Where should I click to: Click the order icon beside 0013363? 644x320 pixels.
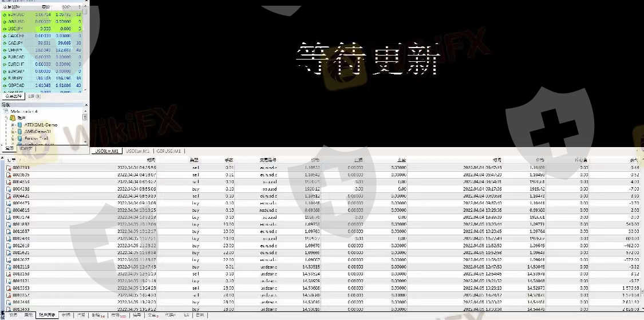tap(9, 288)
